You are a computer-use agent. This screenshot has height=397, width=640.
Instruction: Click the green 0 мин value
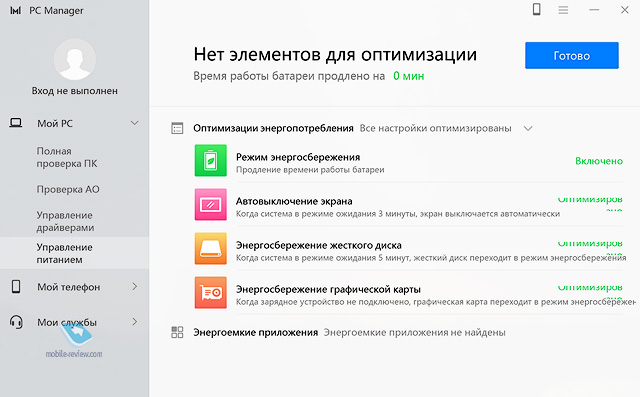tap(409, 76)
